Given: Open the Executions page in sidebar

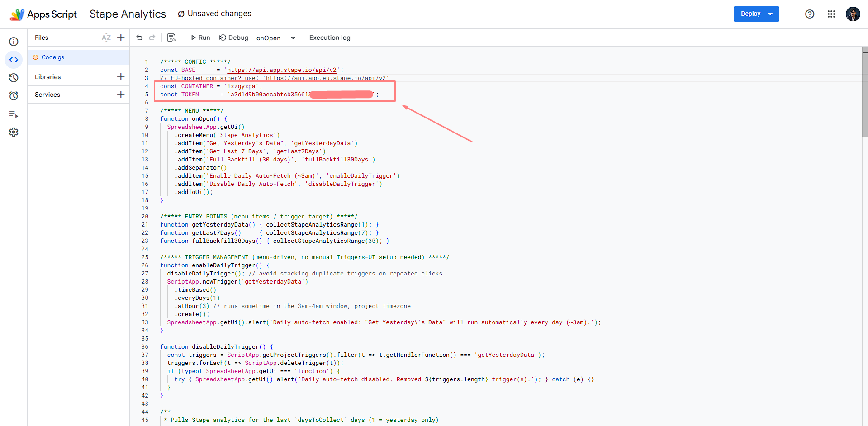Looking at the screenshot, I should point(14,114).
